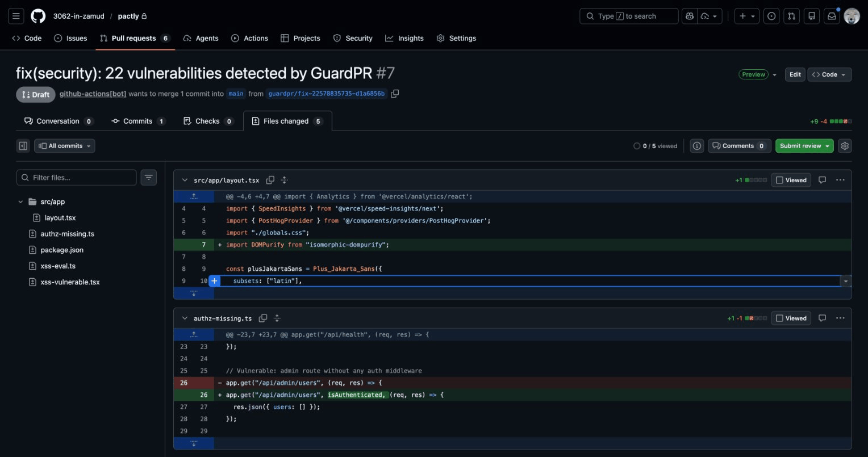Open the hamburger navigation menu

[16, 16]
